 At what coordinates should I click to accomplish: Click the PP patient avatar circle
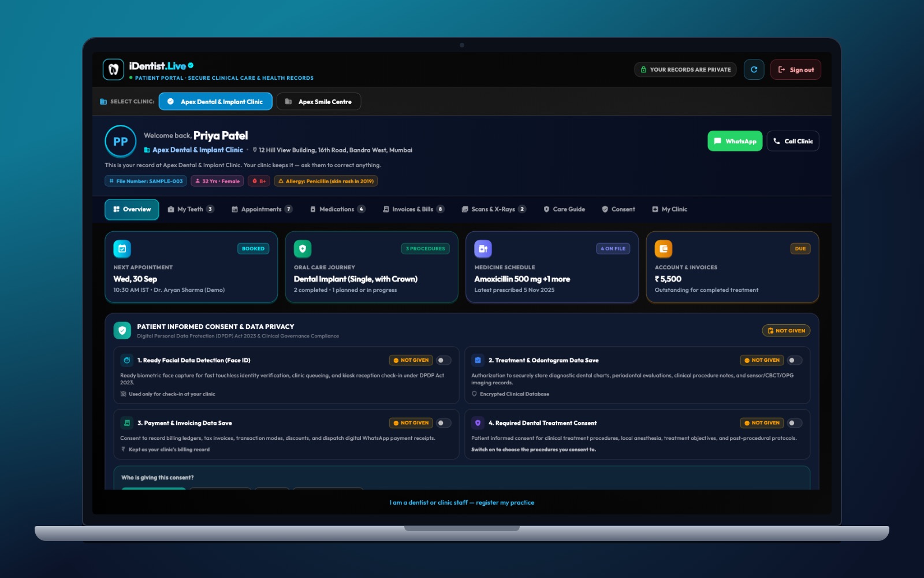click(120, 141)
